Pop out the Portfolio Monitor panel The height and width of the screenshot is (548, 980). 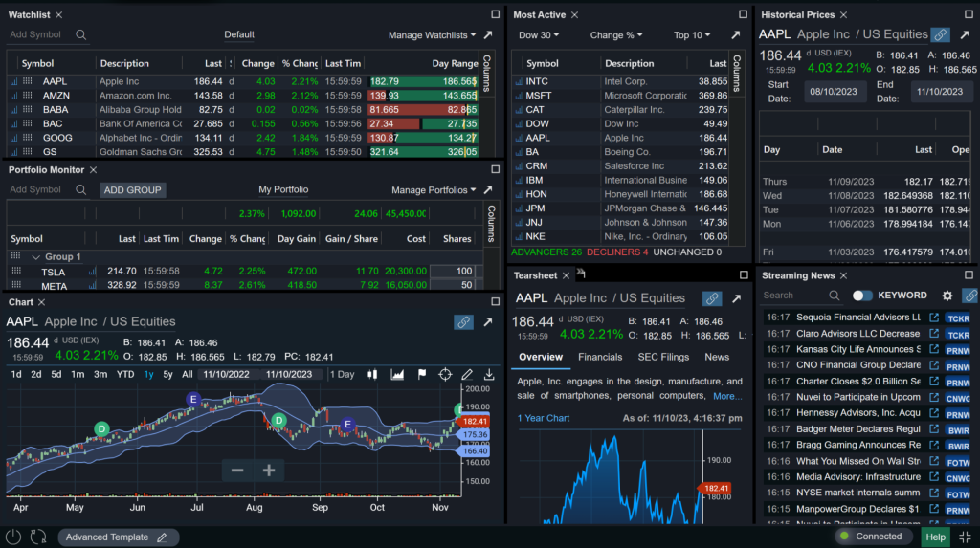[x=488, y=190]
